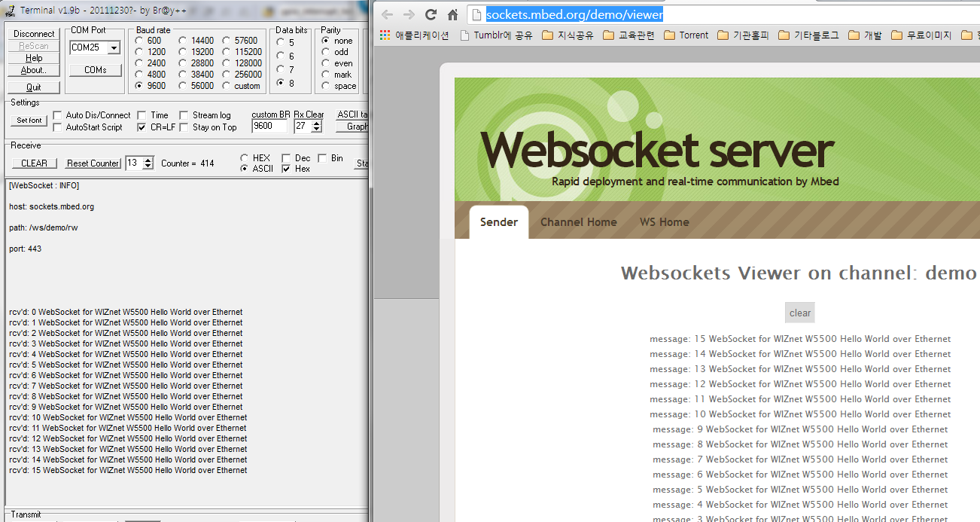The width and height of the screenshot is (980, 522).
Task: Click the browser home icon
Action: pyautogui.click(x=452, y=15)
